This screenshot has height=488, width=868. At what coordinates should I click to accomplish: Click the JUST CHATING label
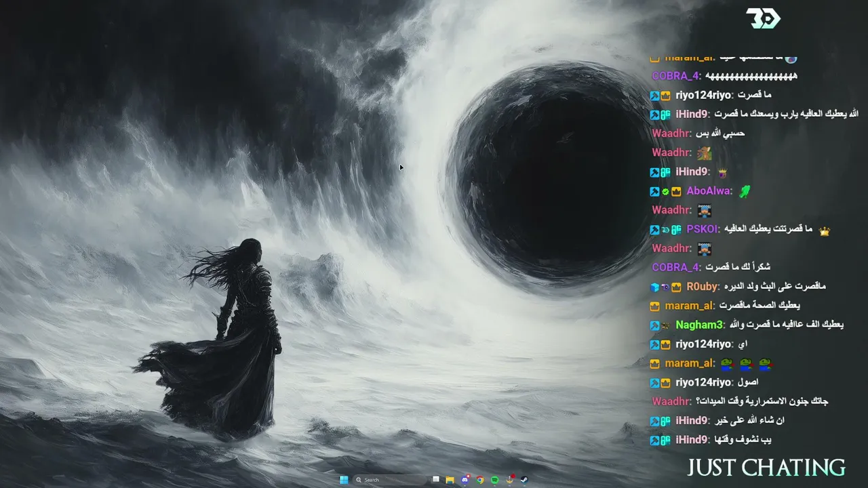click(x=766, y=468)
